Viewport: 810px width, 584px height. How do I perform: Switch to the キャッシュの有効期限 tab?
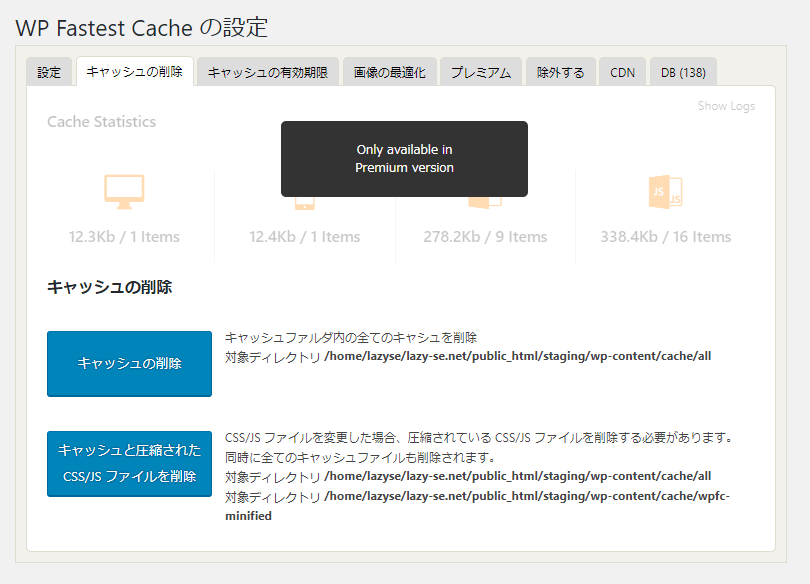pos(268,72)
